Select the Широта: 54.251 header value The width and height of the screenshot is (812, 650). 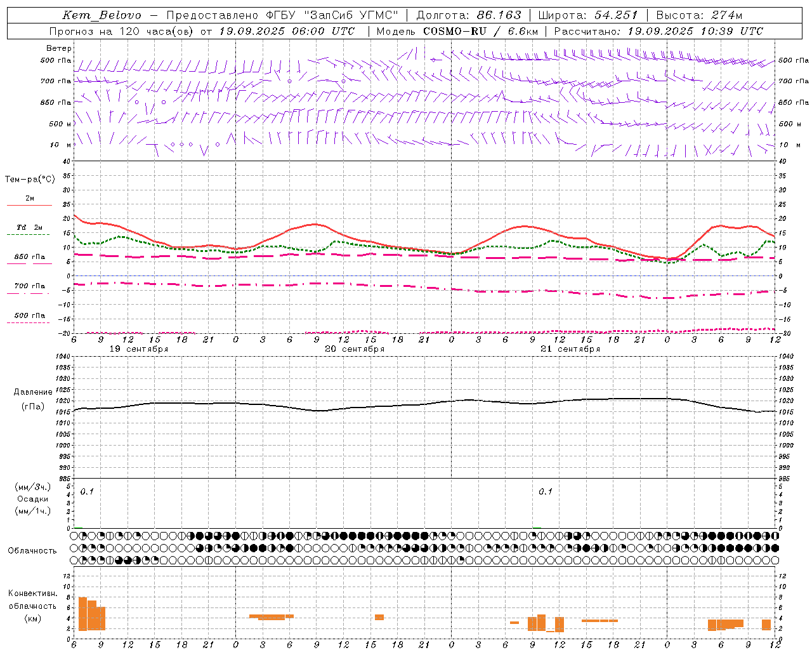588,15
